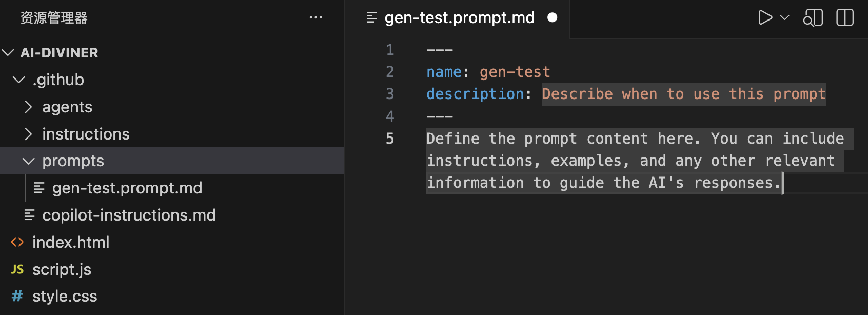868x315 pixels.
Task: Open copilot-instructions.md from explorer
Action: [x=129, y=215]
